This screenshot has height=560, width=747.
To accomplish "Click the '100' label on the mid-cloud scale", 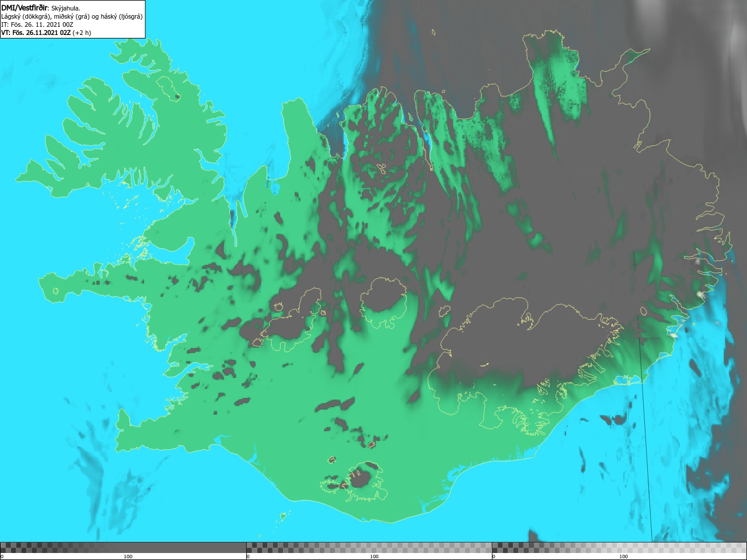I will 374,556.
